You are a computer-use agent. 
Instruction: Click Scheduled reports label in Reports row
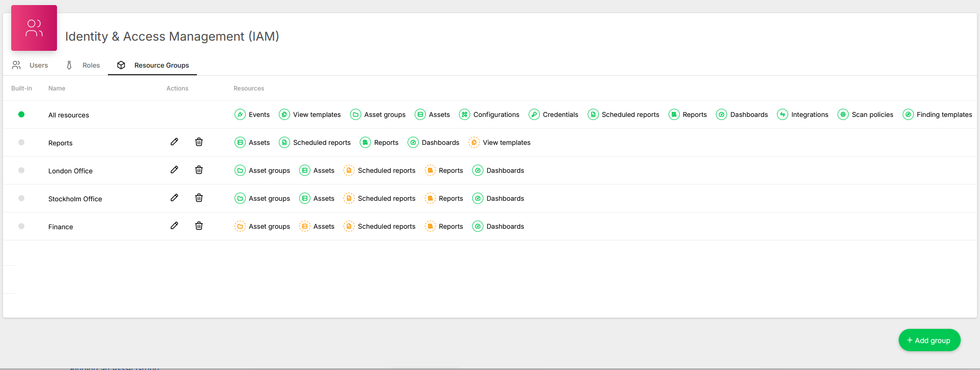point(322,143)
